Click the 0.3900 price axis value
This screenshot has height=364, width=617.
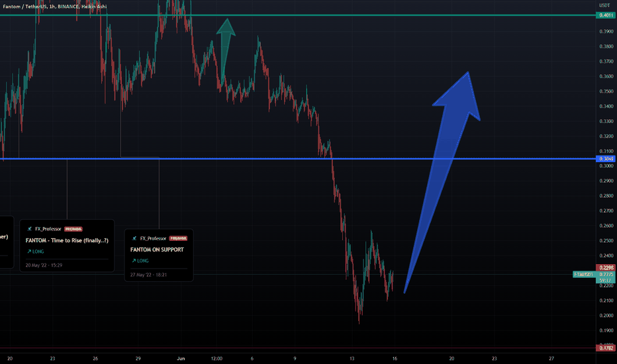click(x=606, y=32)
